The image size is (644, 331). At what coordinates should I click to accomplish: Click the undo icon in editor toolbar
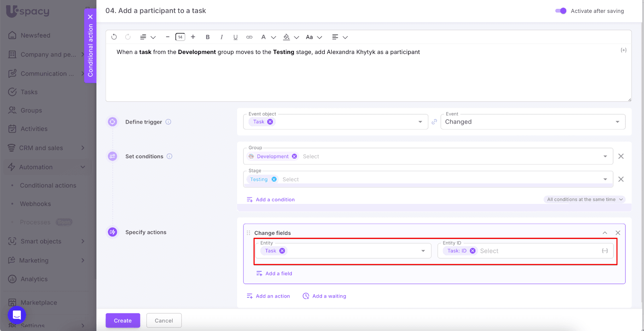pyautogui.click(x=114, y=37)
